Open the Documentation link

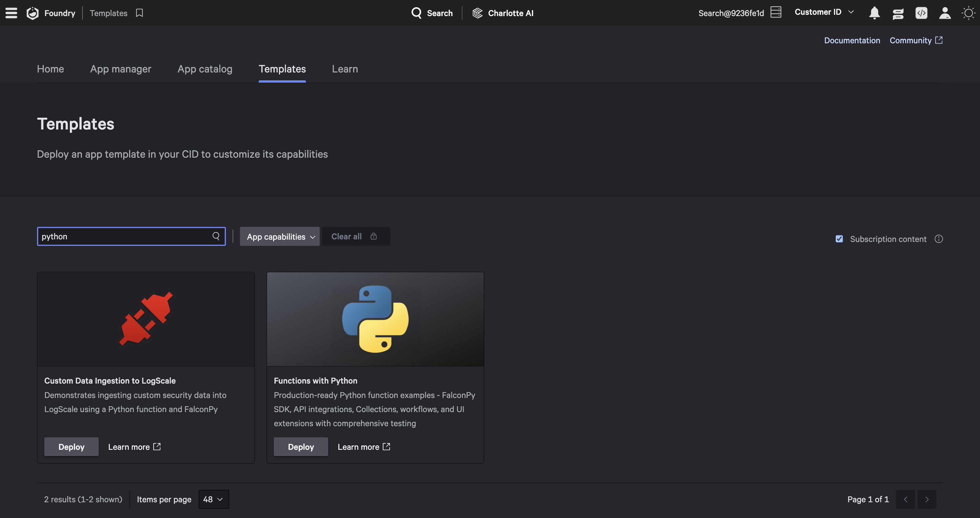852,40
